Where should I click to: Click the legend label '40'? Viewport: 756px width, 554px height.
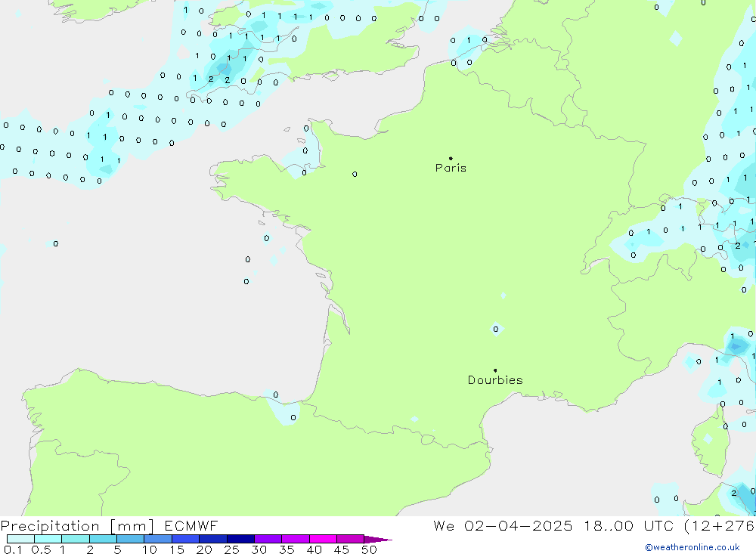[314, 549]
